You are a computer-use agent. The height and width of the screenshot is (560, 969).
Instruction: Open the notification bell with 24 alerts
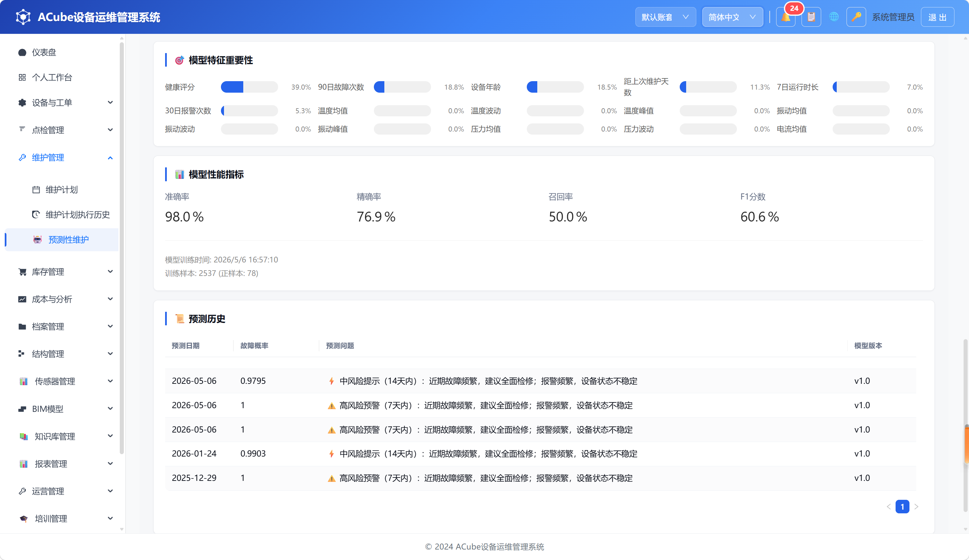tap(786, 17)
